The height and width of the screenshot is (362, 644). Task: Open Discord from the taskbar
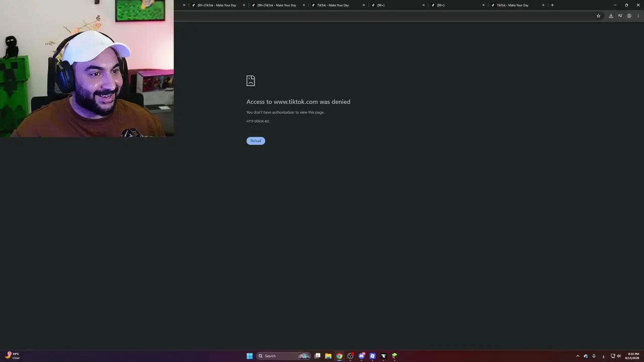pyautogui.click(x=361, y=356)
